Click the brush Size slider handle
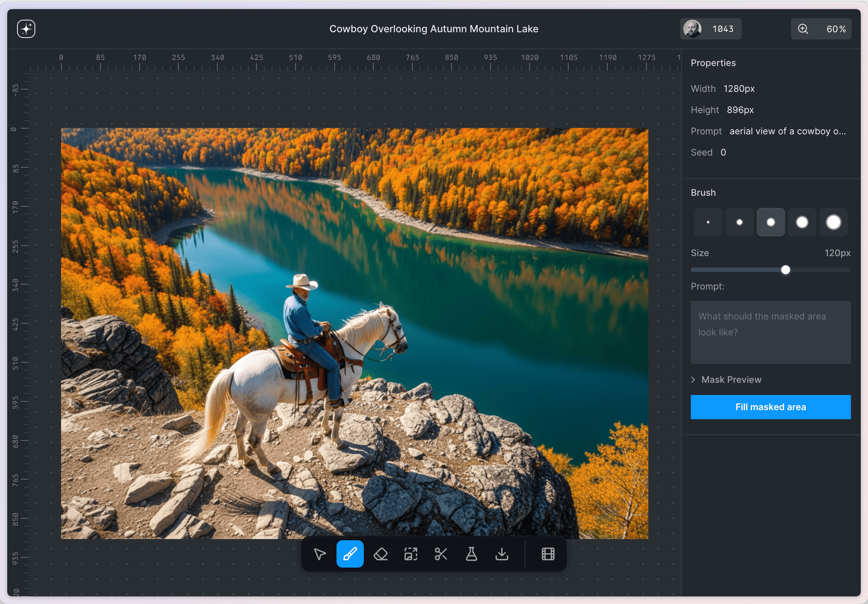868x604 pixels. coord(786,270)
